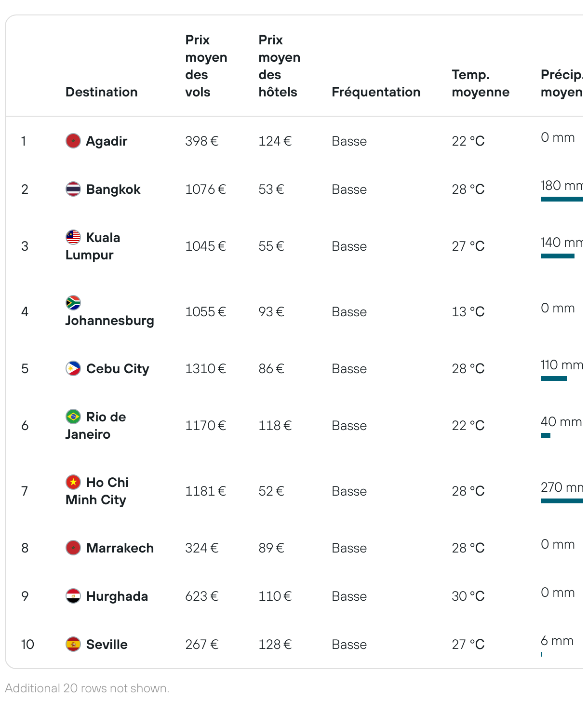The image size is (588, 701).
Task: Click the Spain flag beside Seville
Action: 73,644
